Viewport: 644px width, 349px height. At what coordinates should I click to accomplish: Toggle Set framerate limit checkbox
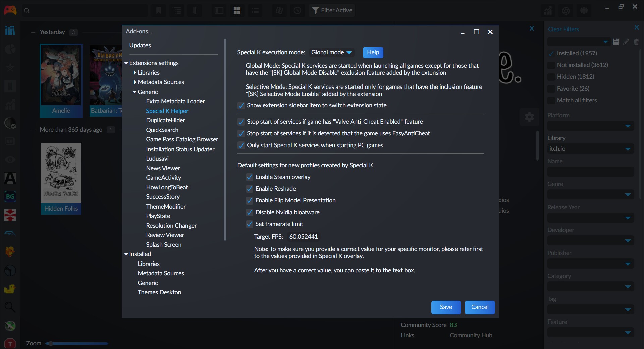pos(249,224)
